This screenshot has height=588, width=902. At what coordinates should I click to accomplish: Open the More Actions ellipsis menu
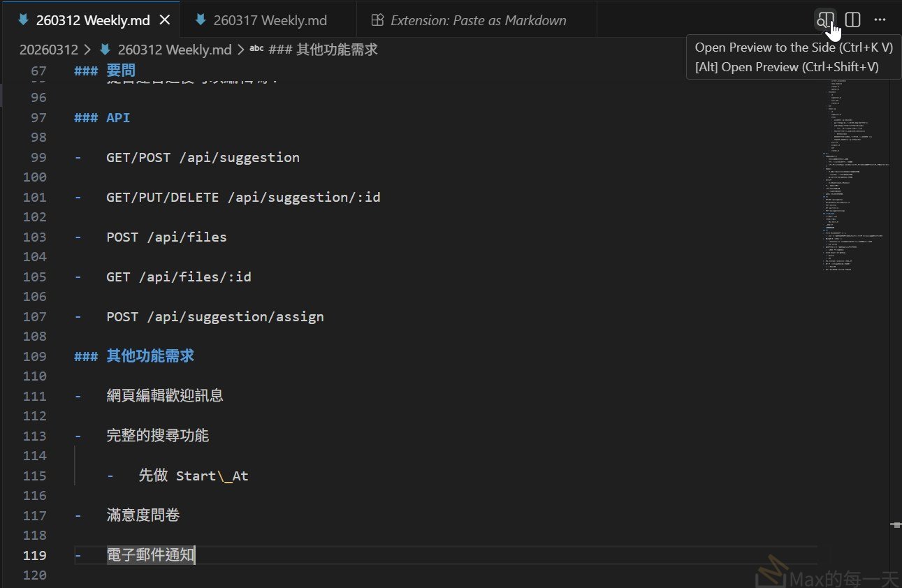[880, 20]
